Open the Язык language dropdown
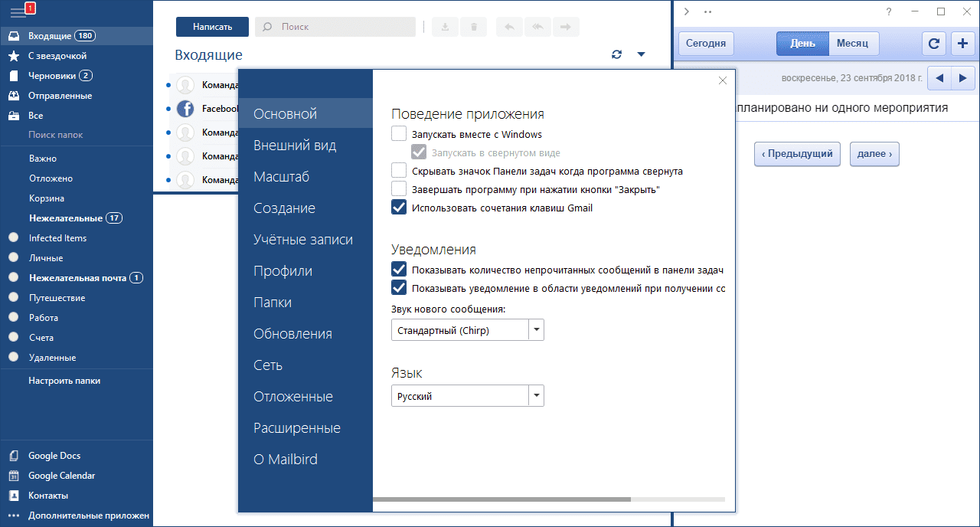The height and width of the screenshot is (527, 980). pyautogui.click(x=537, y=396)
